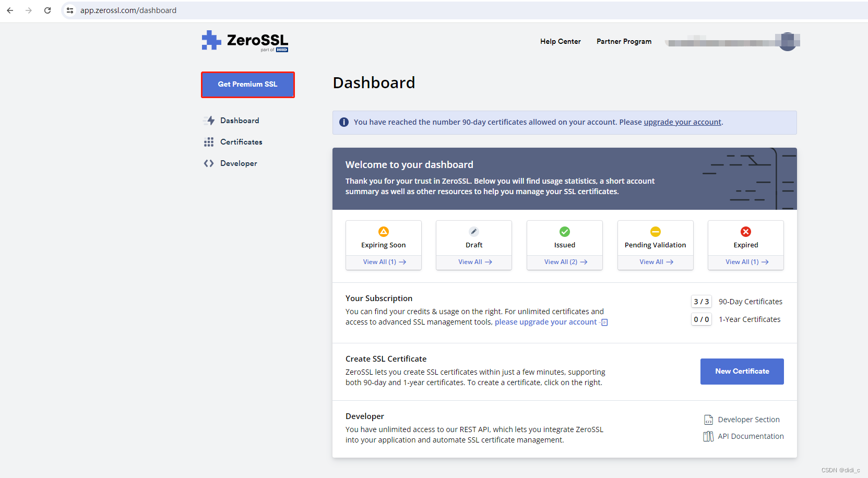Viewport: 868px width, 478px height.
Task: Click the Issued card label
Action: (x=565, y=245)
